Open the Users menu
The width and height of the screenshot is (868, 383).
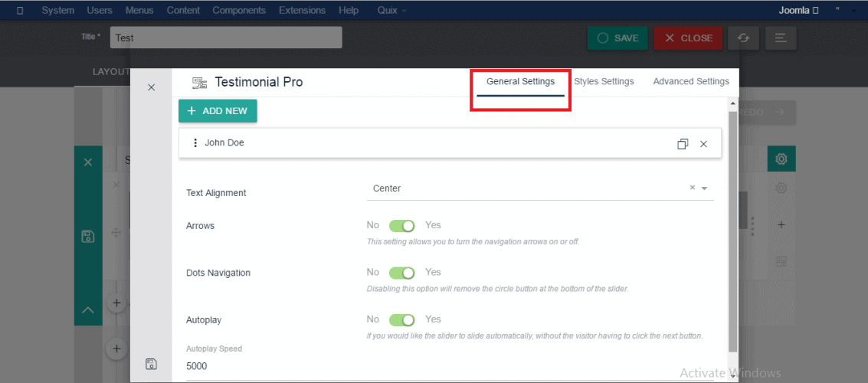pyautogui.click(x=100, y=11)
